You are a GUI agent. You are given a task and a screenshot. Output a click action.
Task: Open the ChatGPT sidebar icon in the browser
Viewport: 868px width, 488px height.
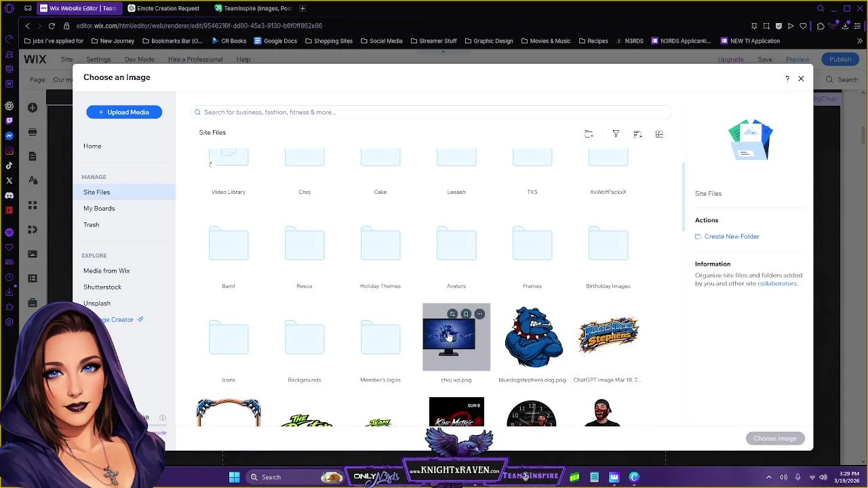[x=9, y=106]
